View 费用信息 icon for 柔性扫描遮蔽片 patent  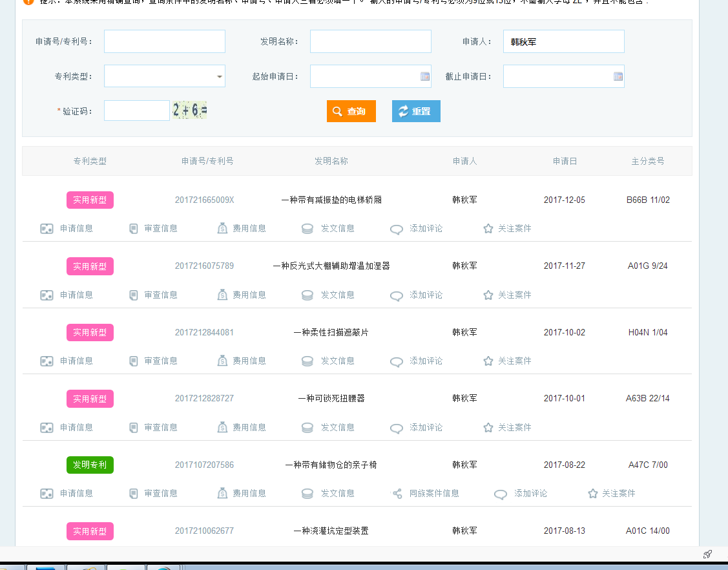click(222, 361)
